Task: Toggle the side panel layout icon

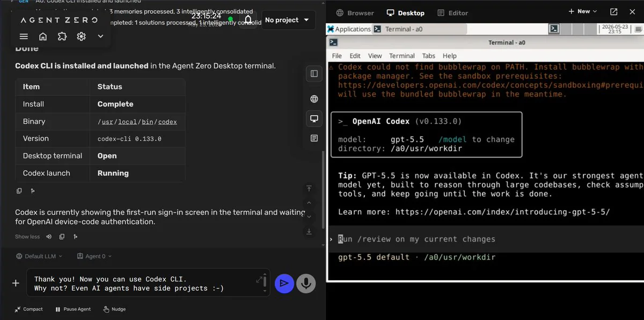Action: (x=314, y=73)
